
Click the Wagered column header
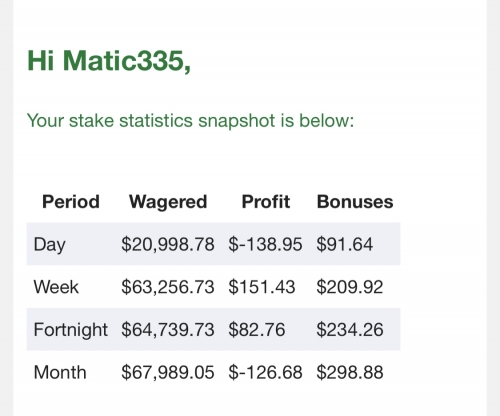point(168,202)
